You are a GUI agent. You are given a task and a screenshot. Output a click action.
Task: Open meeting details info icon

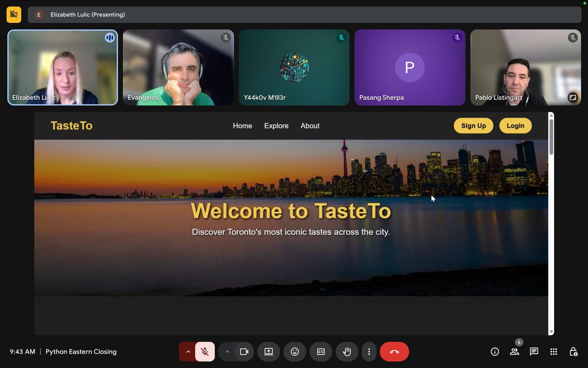tap(495, 351)
